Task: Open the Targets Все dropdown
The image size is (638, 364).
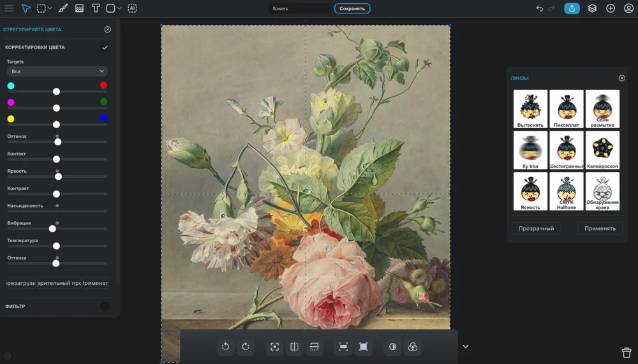Action: pos(57,71)
